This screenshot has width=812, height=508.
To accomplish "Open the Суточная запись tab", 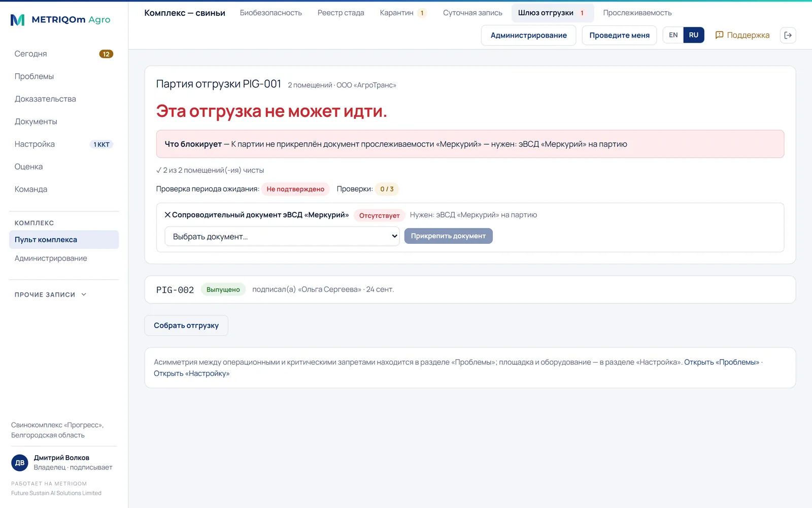I will [x=472, y=13].
